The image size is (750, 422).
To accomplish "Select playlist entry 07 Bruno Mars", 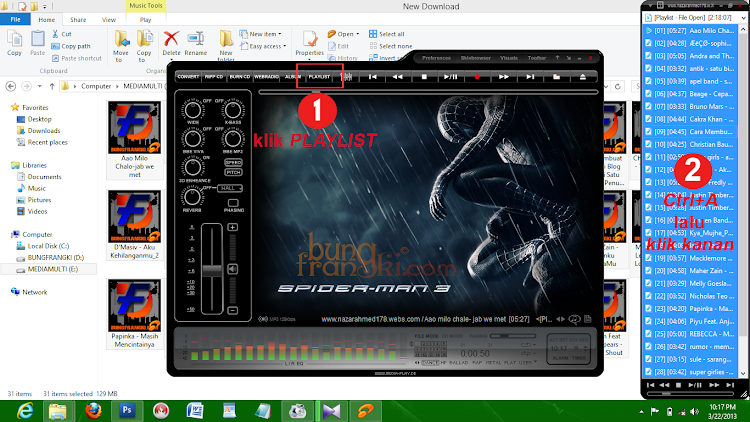I will pos(691,106).
